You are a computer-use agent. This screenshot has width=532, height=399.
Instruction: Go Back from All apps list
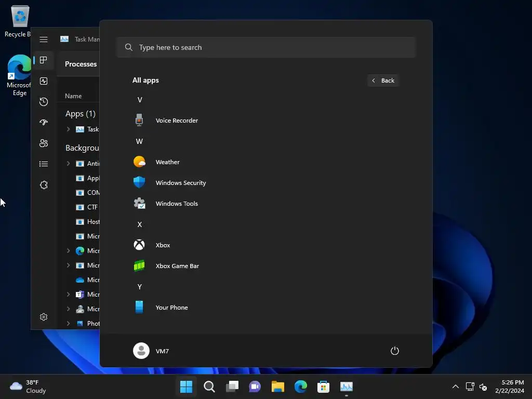point(383,81)
